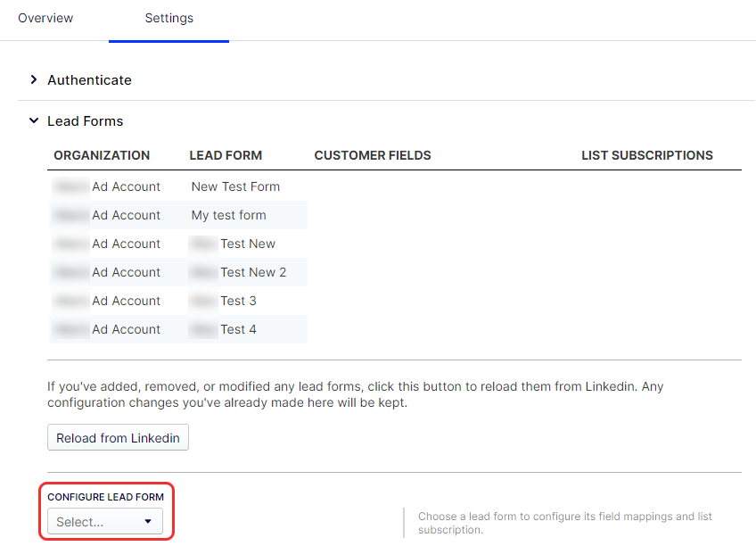Open the Configure Lead Form dropdown
Screen dimensions: 756x546
click(x=104, y=522)
